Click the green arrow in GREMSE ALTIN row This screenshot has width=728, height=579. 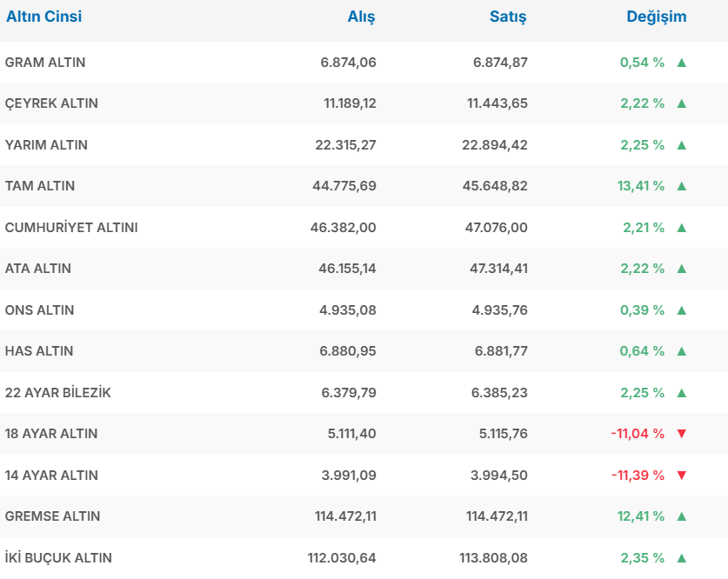[681, 516]
